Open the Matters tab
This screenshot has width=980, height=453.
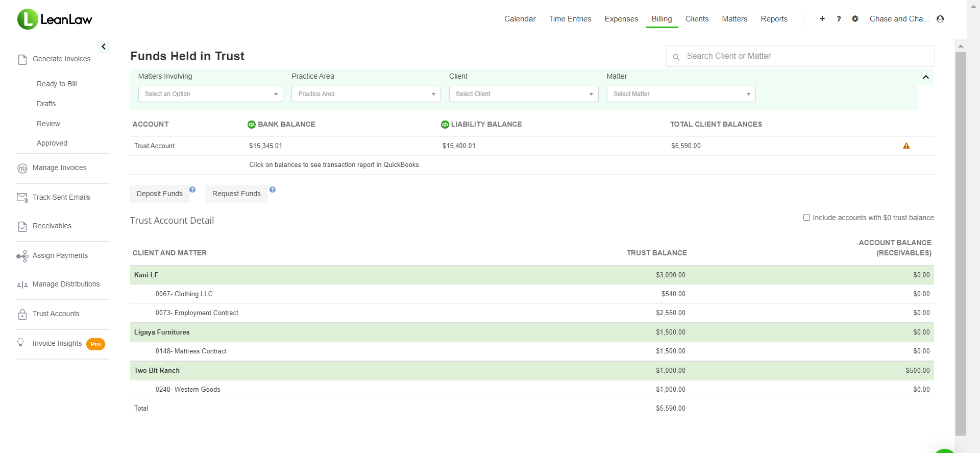pyautogui.click(x=734, y=19)
